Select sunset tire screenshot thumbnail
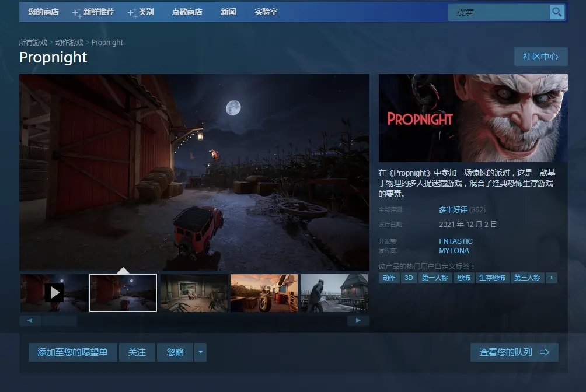 click(x=264, y=293)
